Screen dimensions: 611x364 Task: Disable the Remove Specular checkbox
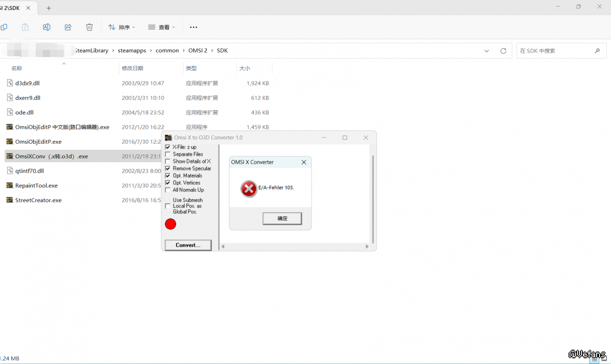tap(167, 168)
